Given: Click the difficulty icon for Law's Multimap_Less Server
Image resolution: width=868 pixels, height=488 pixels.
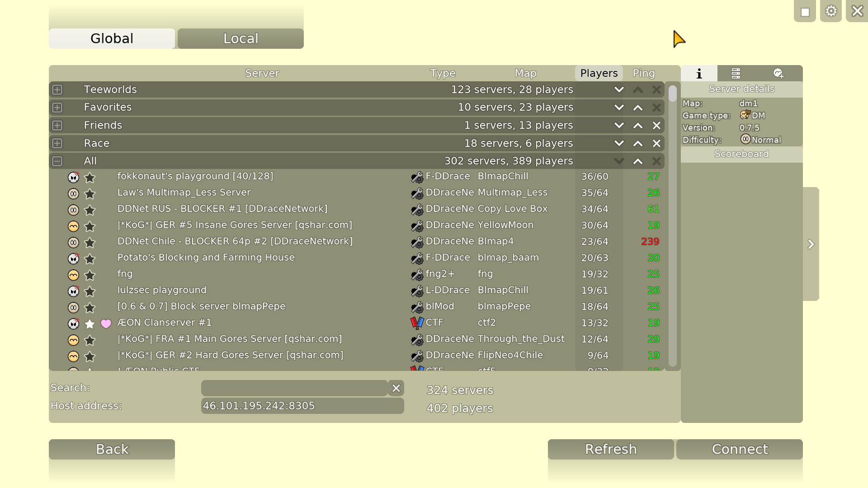Looking at the screenshot, I should click(x=73, y=193).
